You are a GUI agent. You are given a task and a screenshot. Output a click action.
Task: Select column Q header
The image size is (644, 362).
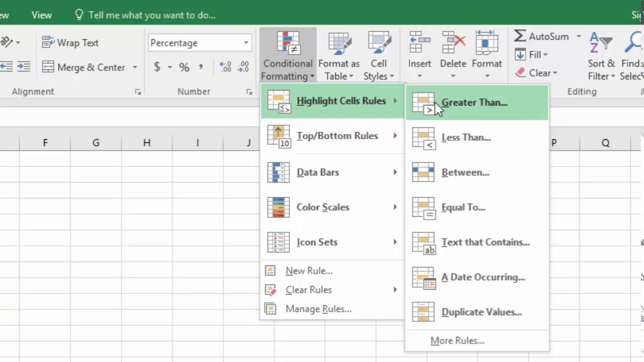[x=605, y=143]
